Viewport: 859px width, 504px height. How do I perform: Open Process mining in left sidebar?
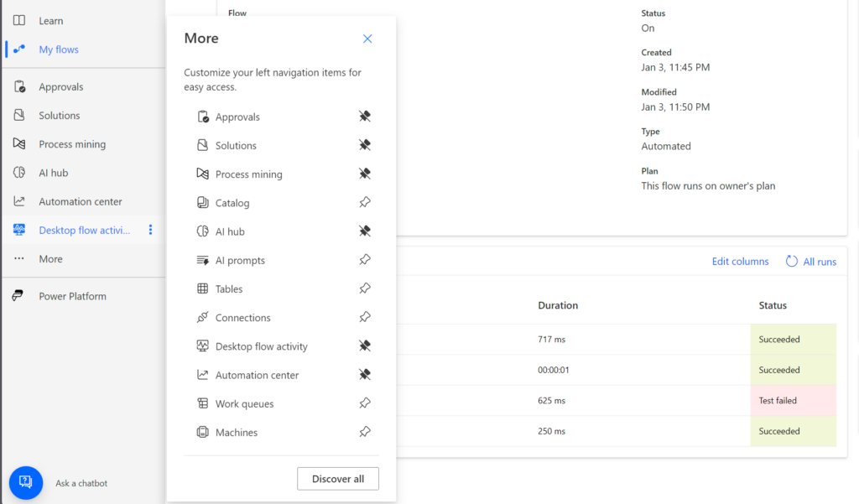[x=72, y=144]
